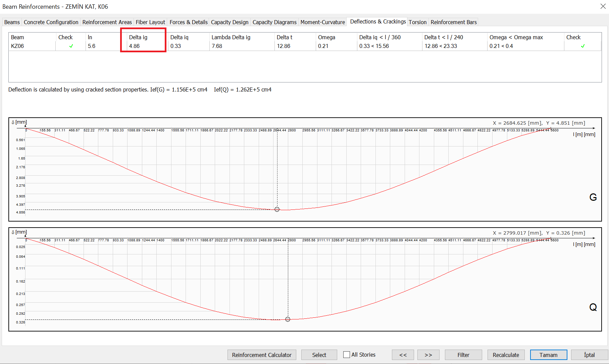Image resolution: width=609 pixels, height=364 pixels.
Task: Open the Moment-Curvature tab
Action: [x=322, y=22]
